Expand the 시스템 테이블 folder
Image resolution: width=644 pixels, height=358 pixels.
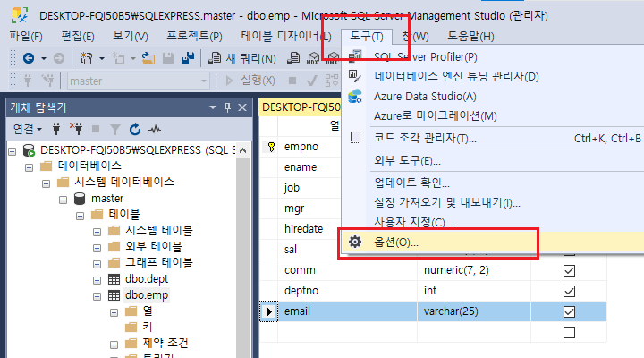97,232
